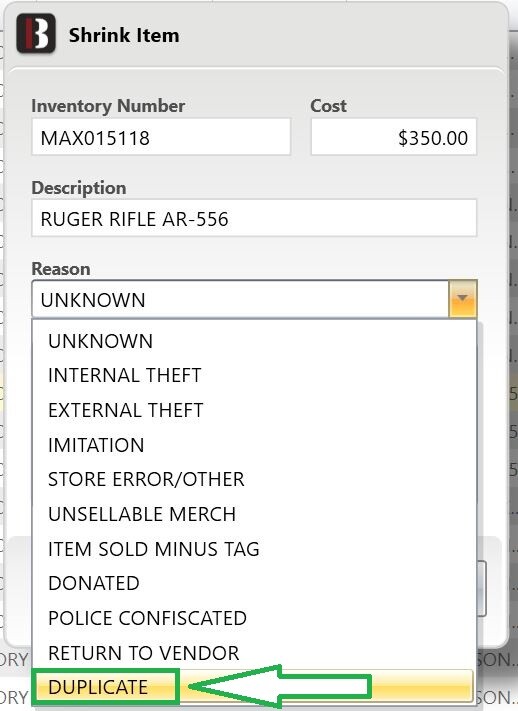Click the Shrink Item window title

(124, 35)
